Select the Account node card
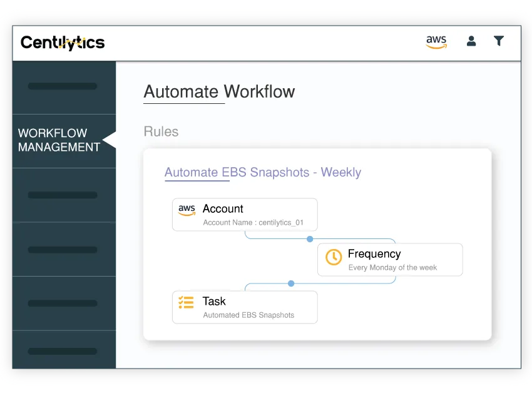Screen dimensions: 532x408 [x=245, y=215]
